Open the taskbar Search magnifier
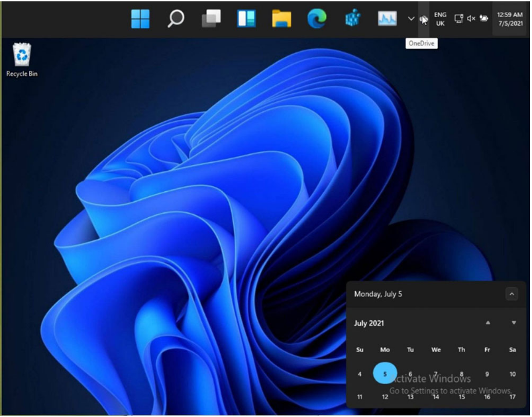Image resolution: width=532 pixels, height=417 pixels. click(176, 19)
